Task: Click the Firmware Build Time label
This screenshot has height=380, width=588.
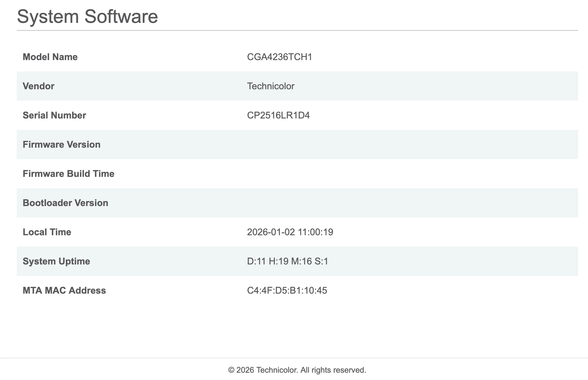Action: pos(68,174)
